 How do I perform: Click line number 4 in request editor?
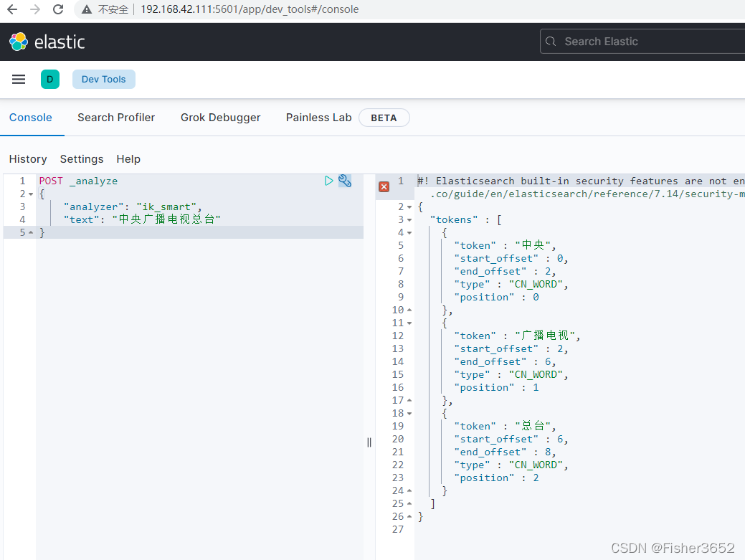click(22, 219)
